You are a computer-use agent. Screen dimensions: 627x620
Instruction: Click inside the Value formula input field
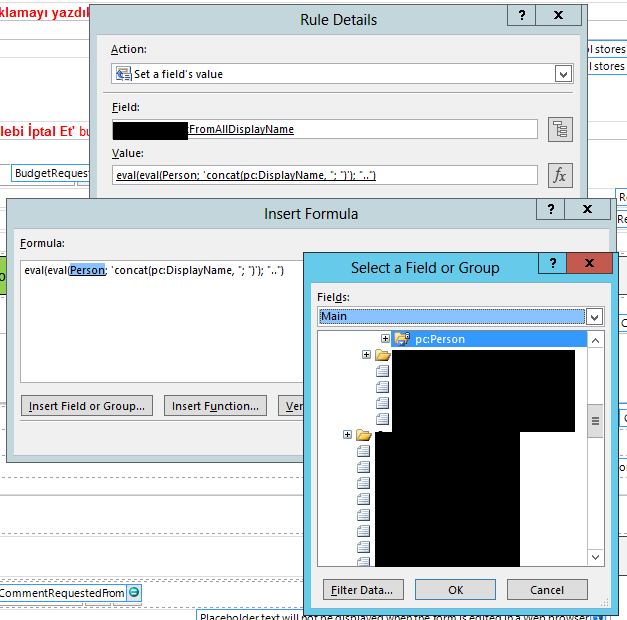pyautogui.click(x=325, y=175)
